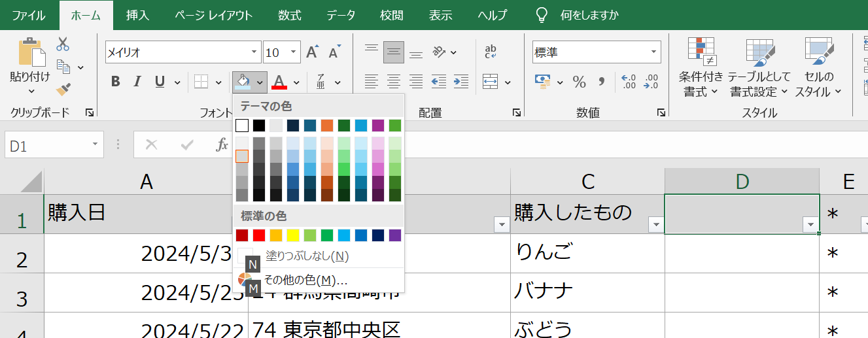This screenshot has height=338, width=868.
Task: Open 数値 group dialog launcher
Action: pos(661,112)
